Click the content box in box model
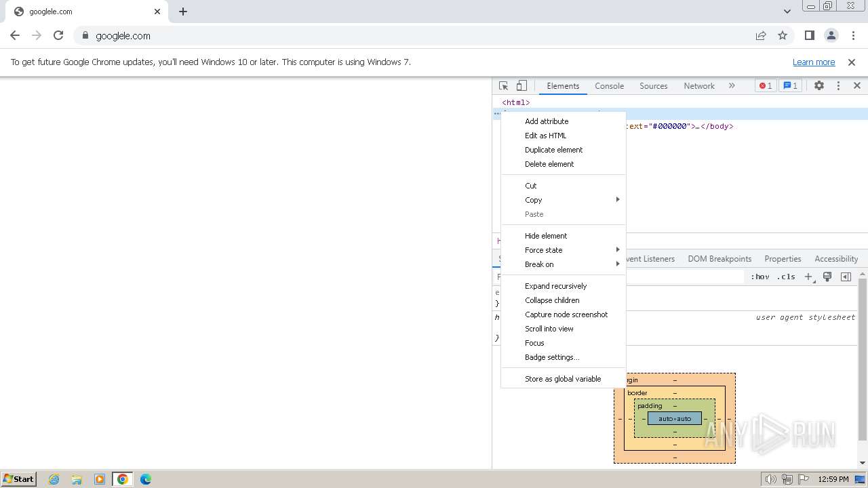This screenshot has width=868, height=488. point(675,419)
